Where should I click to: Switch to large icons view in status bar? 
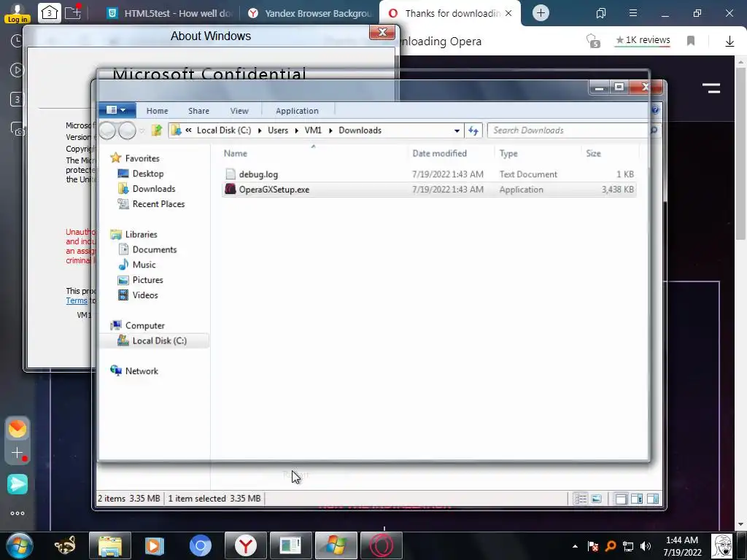596,499
